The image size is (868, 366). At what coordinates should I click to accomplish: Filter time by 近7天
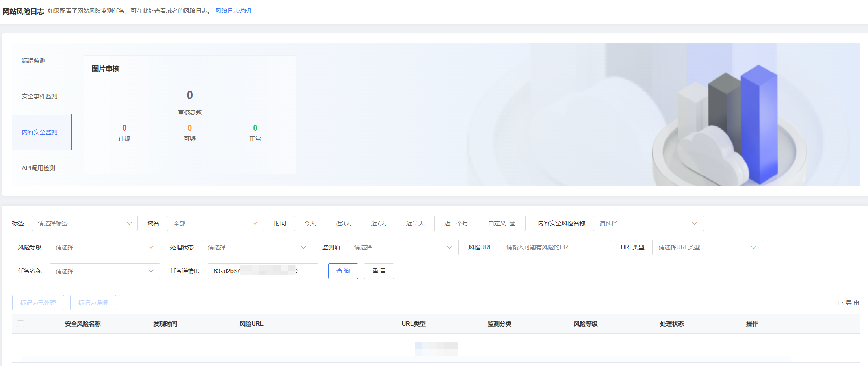pyautogui.click(x=378, y=223)
